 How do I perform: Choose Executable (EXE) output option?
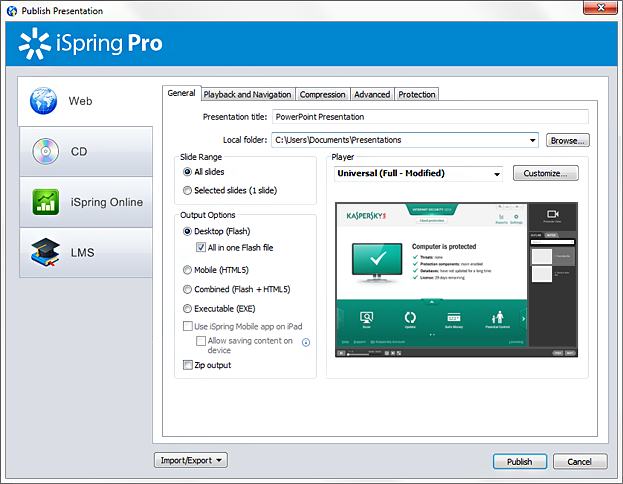[x=187, y=308]
